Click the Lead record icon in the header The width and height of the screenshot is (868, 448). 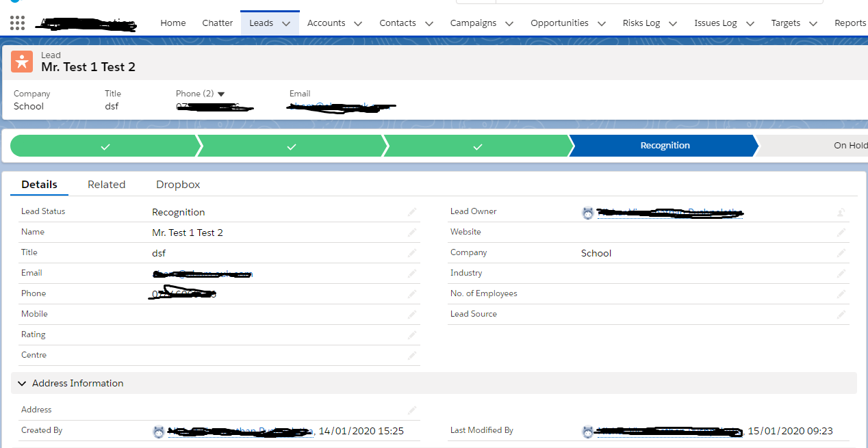[21, 61]
